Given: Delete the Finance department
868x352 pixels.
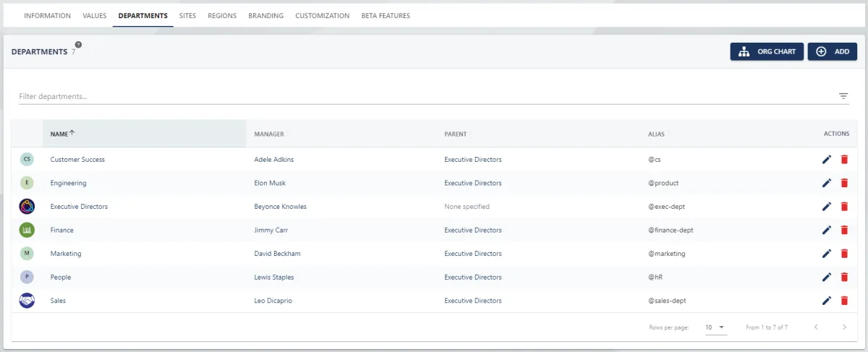Looking at the screenshot, I should point(843,230).
